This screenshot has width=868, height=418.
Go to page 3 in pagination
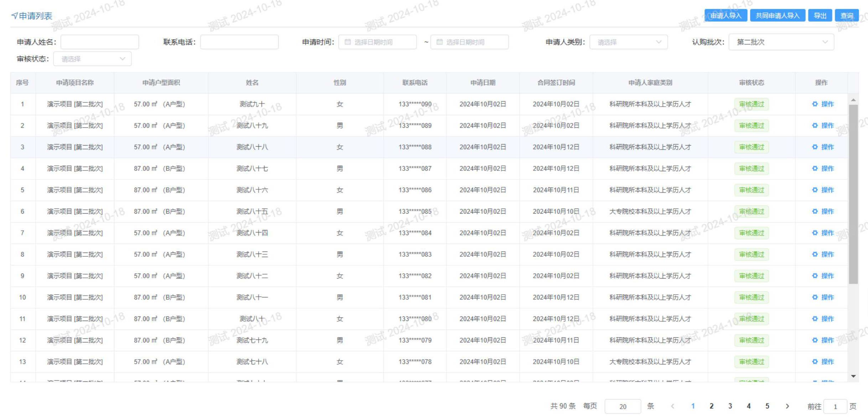tap(730, 406)
